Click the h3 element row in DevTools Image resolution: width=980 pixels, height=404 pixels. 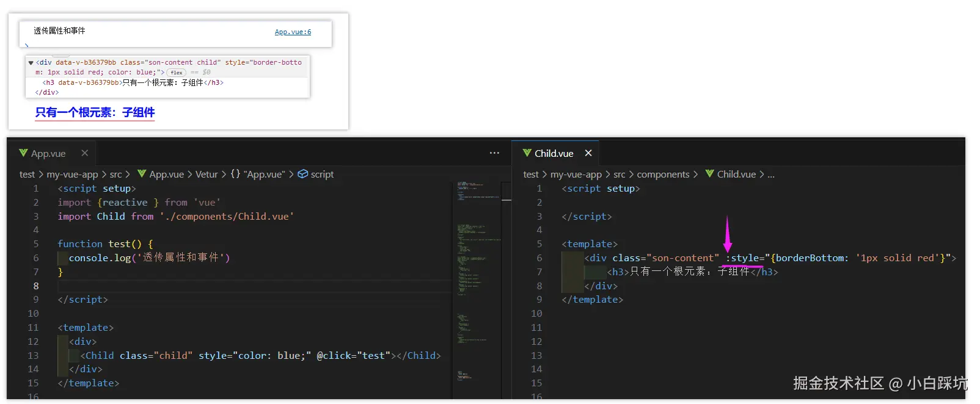[133, 82]
